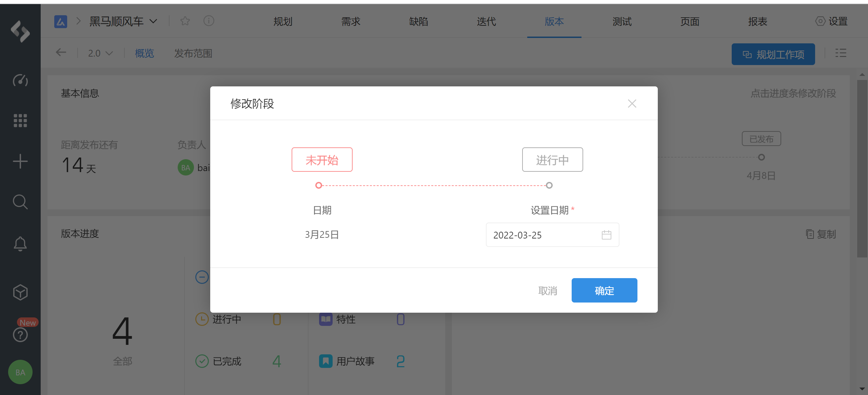Select the 未开始 stage option
Viewport: 868px width, 395px height.
pos(322,160)
